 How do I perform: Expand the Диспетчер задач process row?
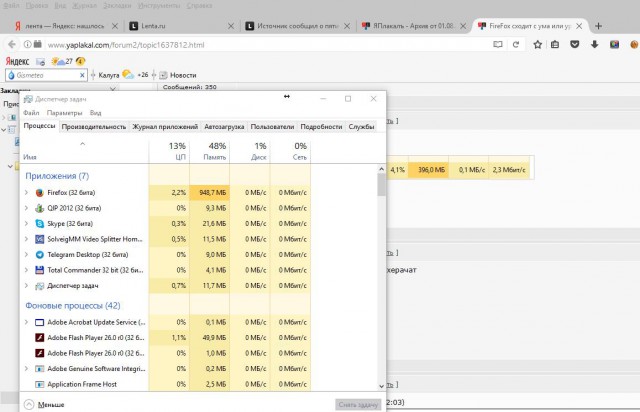pos(27,286)
